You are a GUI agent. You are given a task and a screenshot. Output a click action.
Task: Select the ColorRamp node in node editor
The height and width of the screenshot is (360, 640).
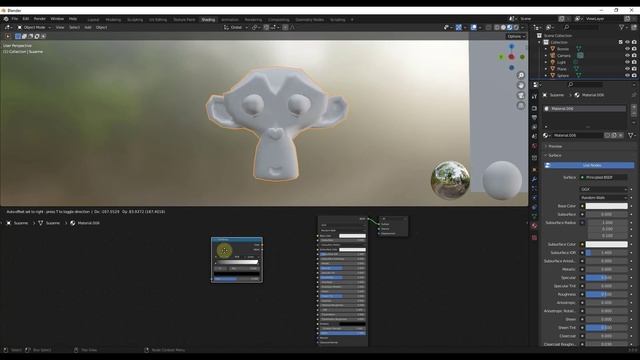point(237,260)
